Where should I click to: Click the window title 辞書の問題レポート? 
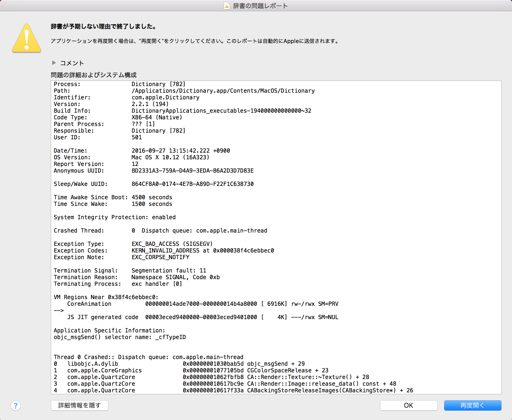pos(260,6)
